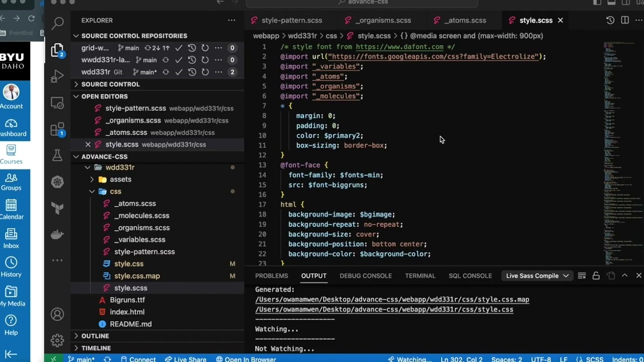Image resolution: width=644 pixels, height=362 pixels.
Task: Toggle output scroll lock
Action: [596, 276]
